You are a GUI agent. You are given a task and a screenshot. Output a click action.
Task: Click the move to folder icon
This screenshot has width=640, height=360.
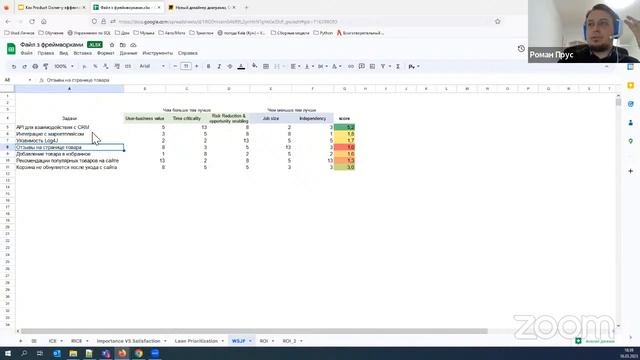click(122, 45)
